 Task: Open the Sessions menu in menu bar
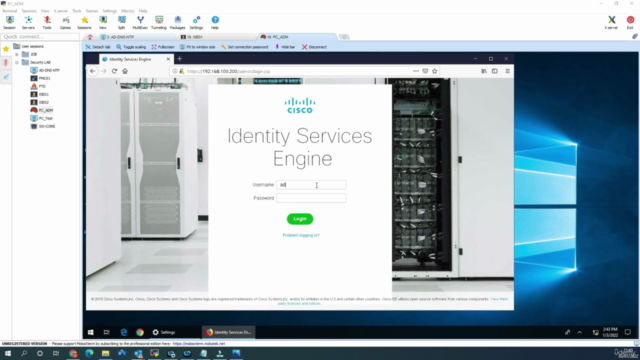point(29,11)
